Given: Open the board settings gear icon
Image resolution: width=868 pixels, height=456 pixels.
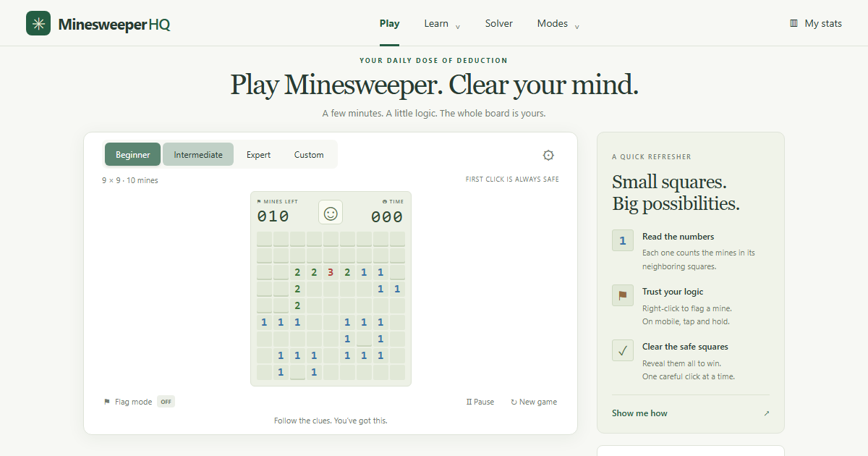Looking at the screenshot, I should click(x=548, y=155).
